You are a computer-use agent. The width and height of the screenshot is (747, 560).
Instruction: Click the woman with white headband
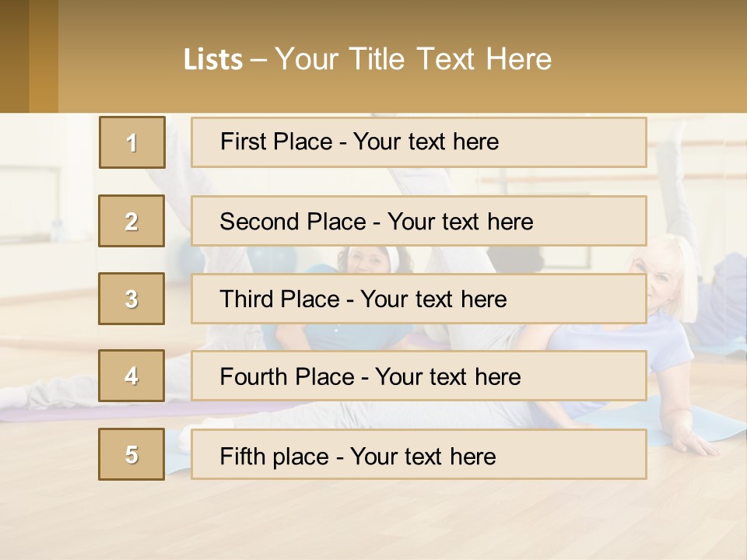366,261
